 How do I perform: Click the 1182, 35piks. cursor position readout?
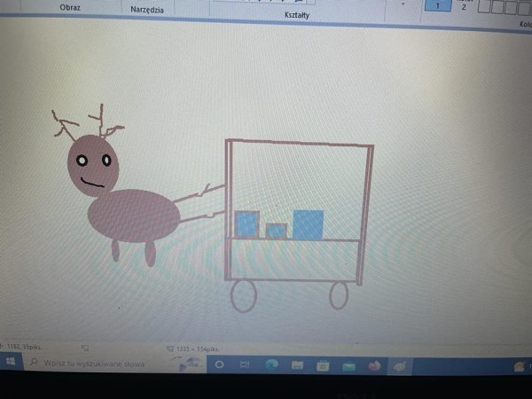[24, 347]
